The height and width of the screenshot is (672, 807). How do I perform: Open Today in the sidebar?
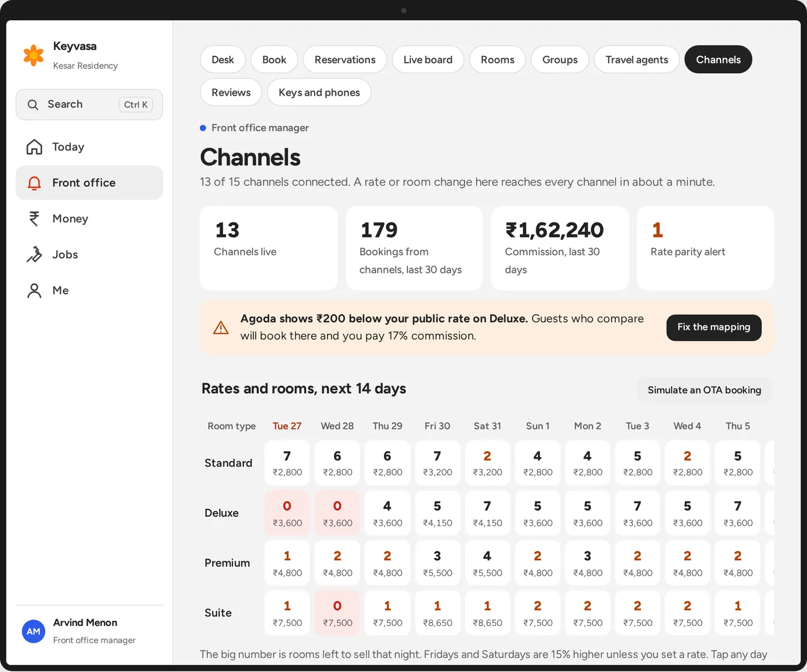(89, 147)
